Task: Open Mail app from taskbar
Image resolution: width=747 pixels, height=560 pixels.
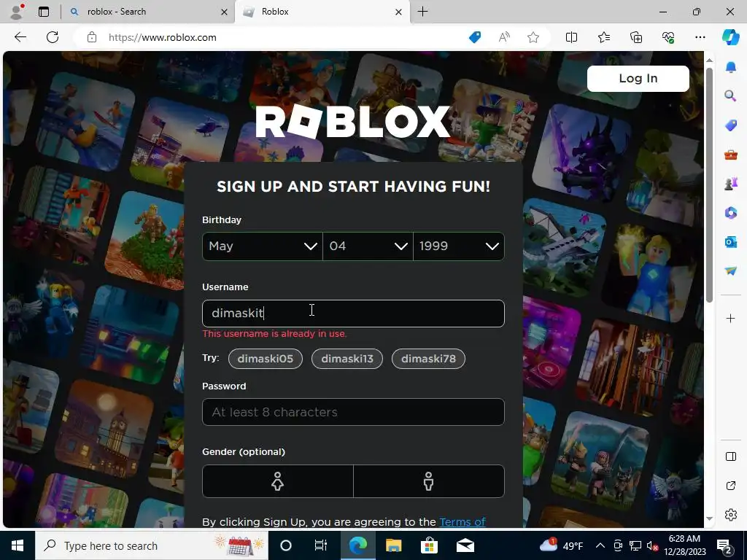Action: tap(465, 545)
